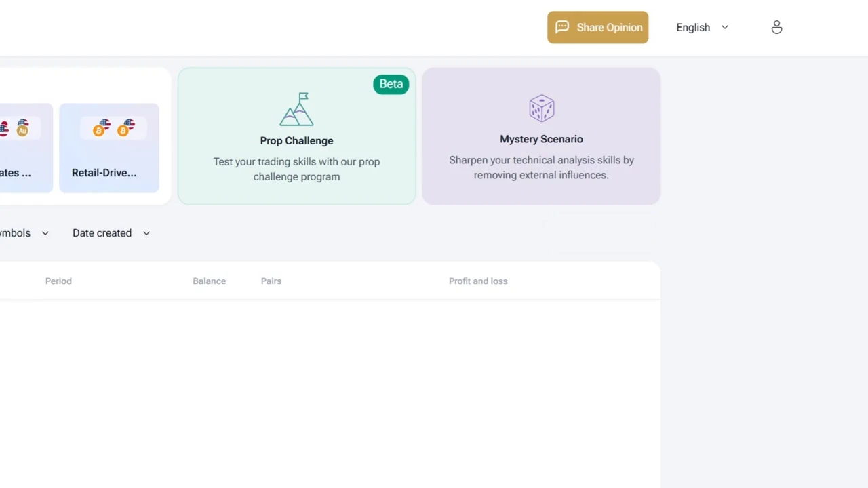
Task: Select the Balance column header
Action: (x=209, y=281)
